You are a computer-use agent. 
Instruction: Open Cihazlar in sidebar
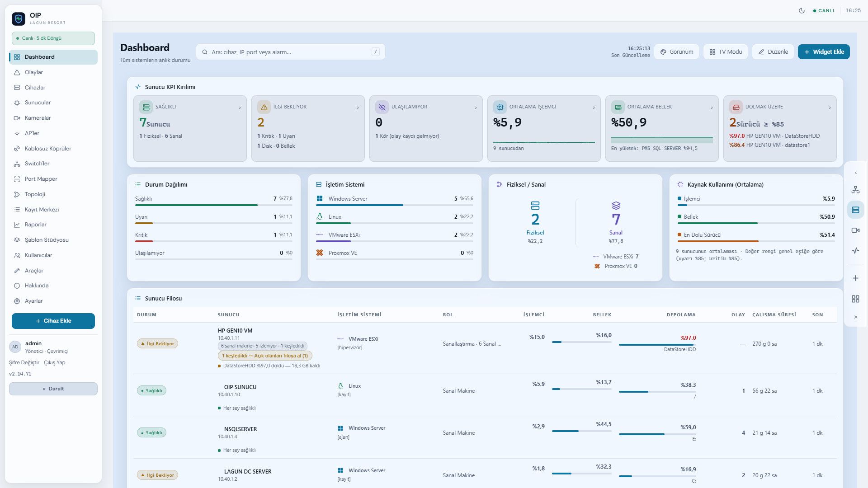(53, 88)
